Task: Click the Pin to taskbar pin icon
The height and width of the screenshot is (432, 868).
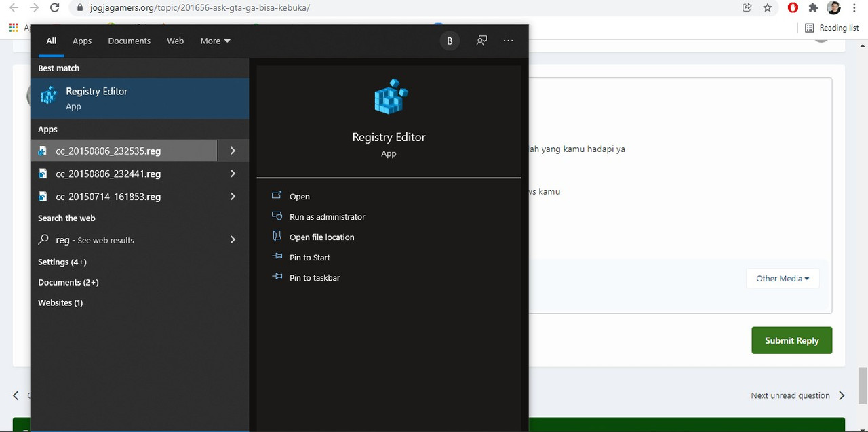Action: (277, 277)
